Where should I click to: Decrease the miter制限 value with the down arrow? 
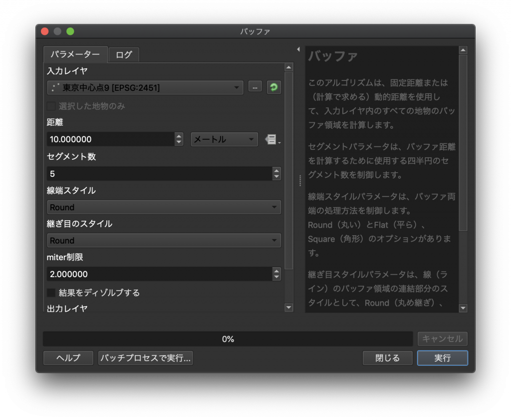click(276, 277)
